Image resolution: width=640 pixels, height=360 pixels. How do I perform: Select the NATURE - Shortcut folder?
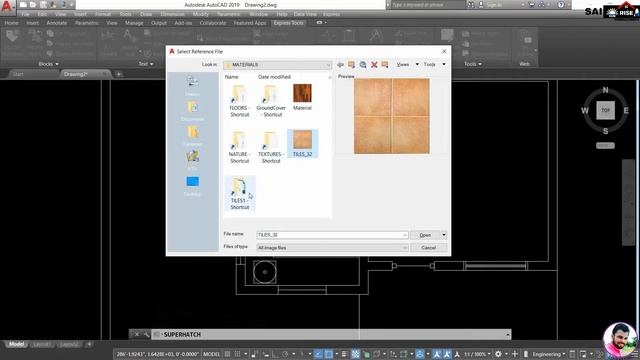[x=240, y=147]
